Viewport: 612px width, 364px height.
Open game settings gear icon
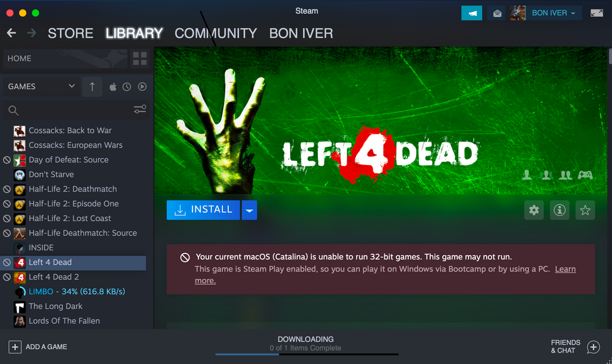(534, 210)
